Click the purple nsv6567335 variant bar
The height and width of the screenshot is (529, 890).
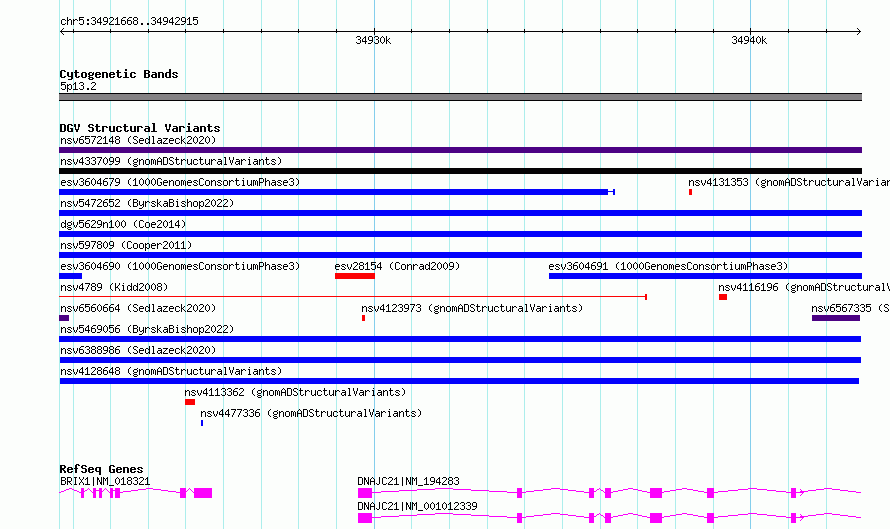pos(836,318)
